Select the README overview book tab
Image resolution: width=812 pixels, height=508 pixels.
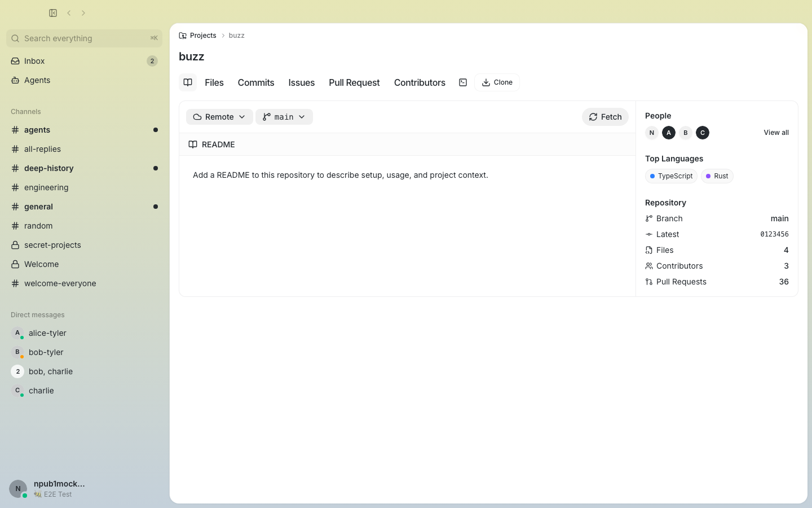coord(188,82)
